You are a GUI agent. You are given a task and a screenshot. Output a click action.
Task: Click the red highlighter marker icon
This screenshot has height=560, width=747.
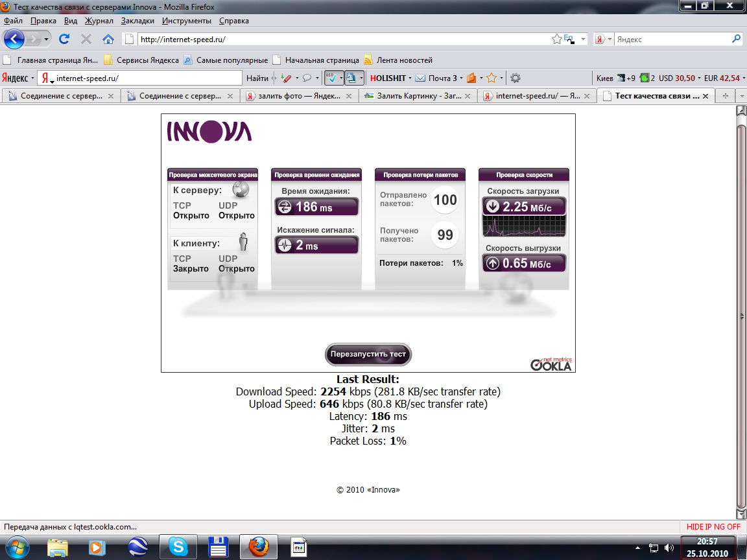[x=286, y=78]
